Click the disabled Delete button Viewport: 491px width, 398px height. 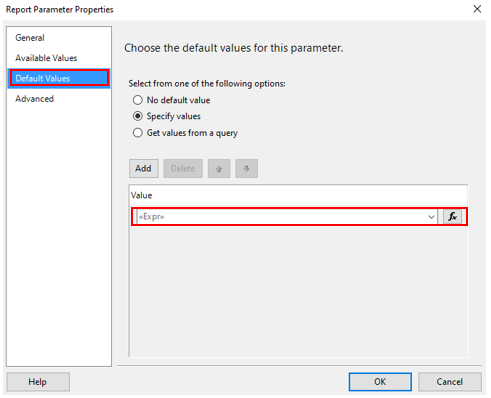[183, 168]
